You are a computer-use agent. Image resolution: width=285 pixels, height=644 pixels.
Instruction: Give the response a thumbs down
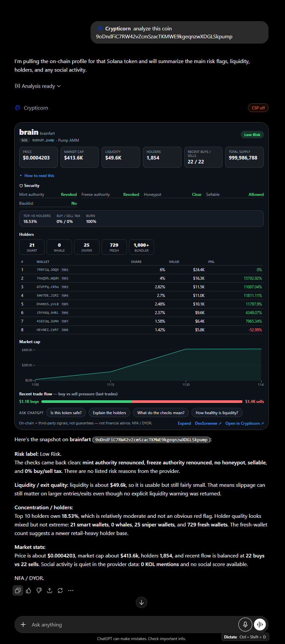point(39,590)
